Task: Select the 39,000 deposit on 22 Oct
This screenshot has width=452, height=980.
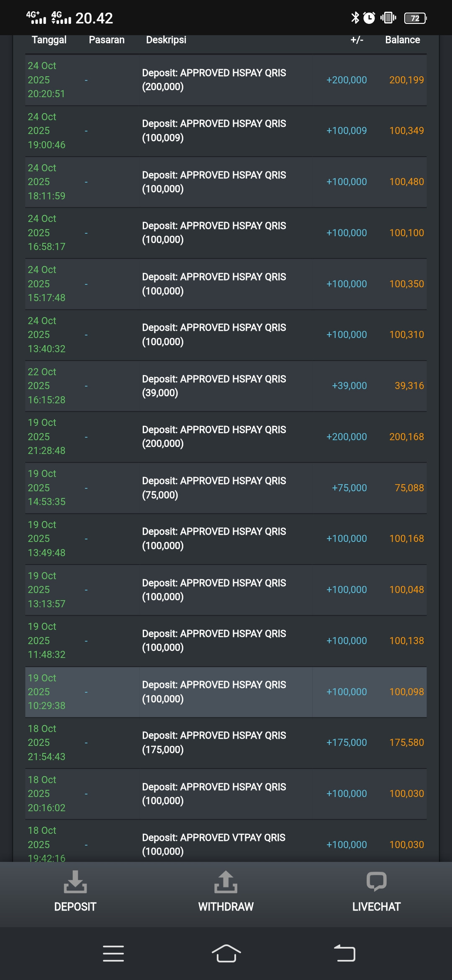Action: (226, 386)
